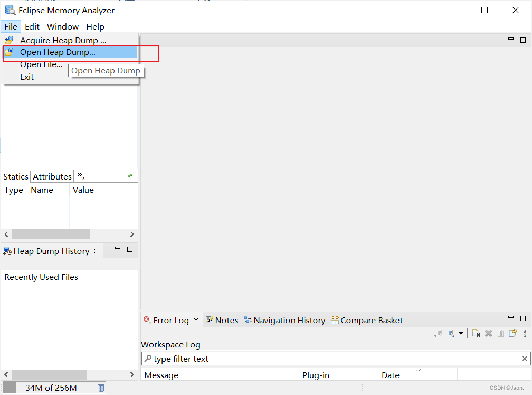Image resolution: width=532 pixels, height=395 pixels.
Task: Click the history panel scrollbar thumb
Action: (49, 374)
